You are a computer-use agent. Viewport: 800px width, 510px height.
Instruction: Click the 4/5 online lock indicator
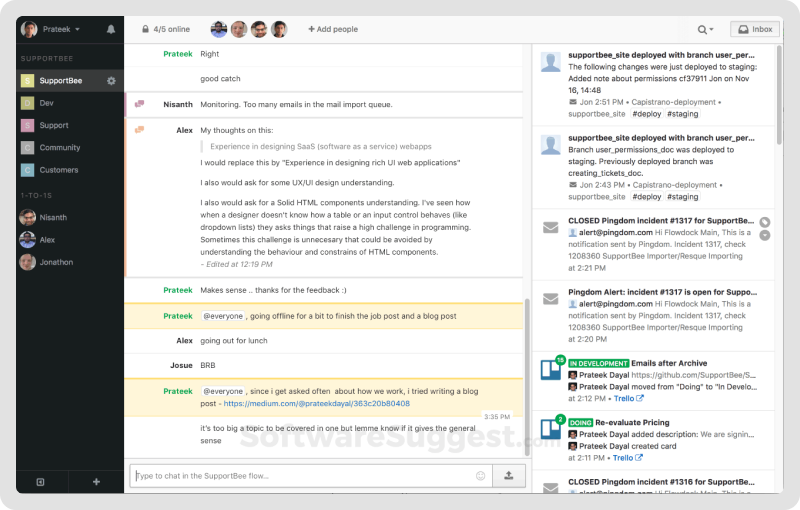(x=166, y=30)
